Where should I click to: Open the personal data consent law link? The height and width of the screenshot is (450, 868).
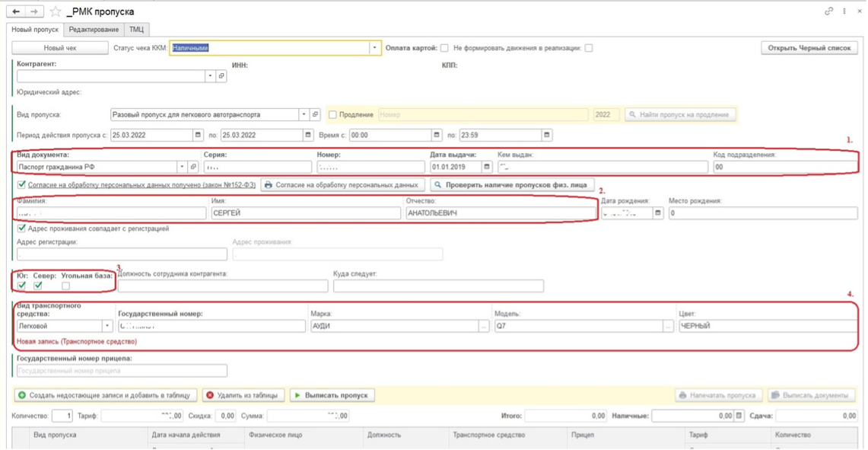[141, 184]
